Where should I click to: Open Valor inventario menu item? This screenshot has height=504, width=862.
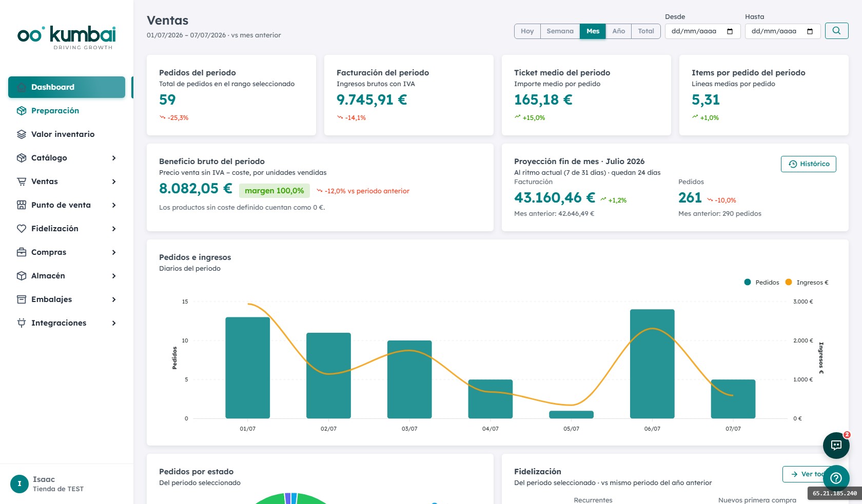[67, 134]
